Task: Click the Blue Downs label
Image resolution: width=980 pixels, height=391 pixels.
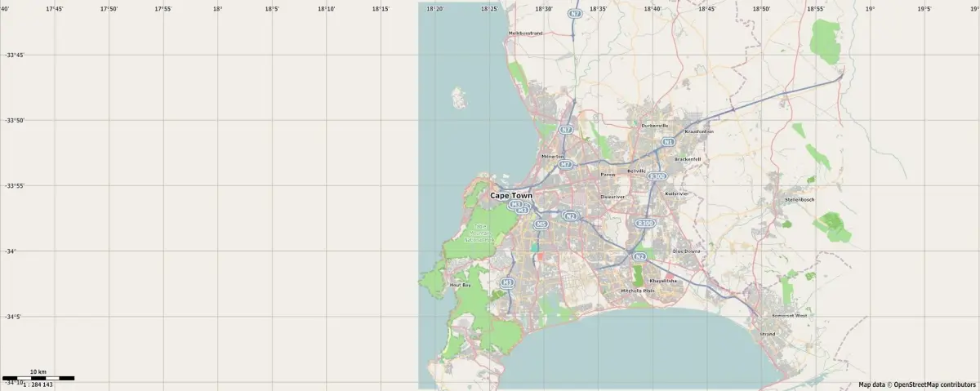Action: (x=687, y=251)
